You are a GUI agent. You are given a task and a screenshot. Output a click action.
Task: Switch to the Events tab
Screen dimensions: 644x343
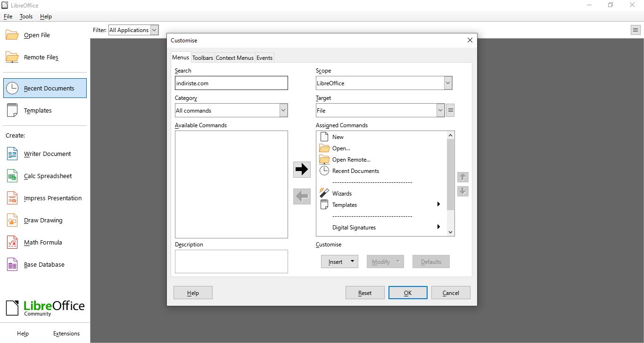264,57
